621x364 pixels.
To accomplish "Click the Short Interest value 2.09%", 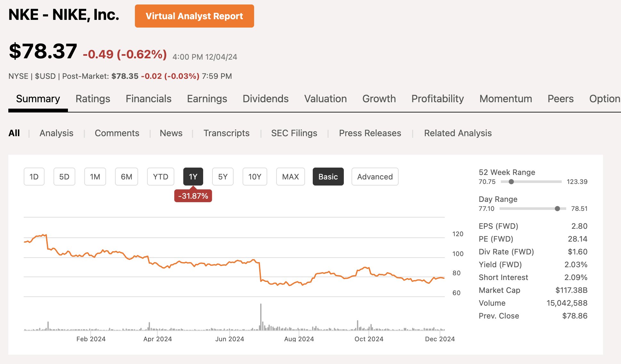I will coord(576,277).
